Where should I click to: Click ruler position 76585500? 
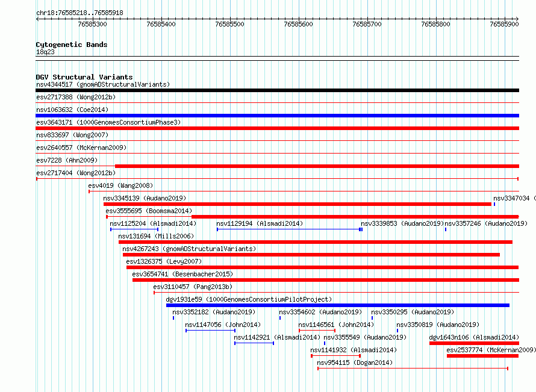pos(229,24)
